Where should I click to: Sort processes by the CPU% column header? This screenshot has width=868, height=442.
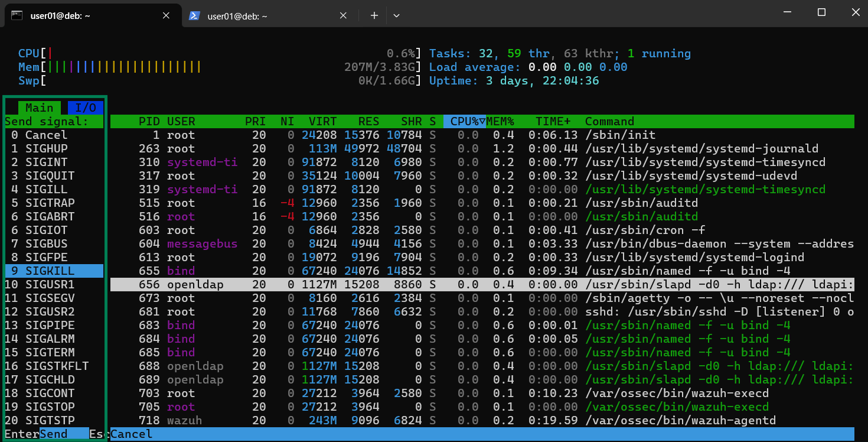[x=464, y=121]
